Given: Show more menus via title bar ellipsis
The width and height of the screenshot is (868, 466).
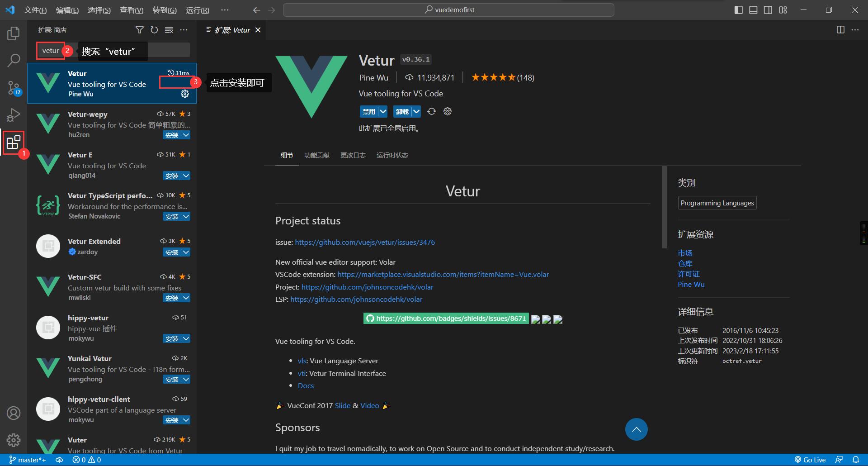Looking at the screenshot, I should [225, 10].
